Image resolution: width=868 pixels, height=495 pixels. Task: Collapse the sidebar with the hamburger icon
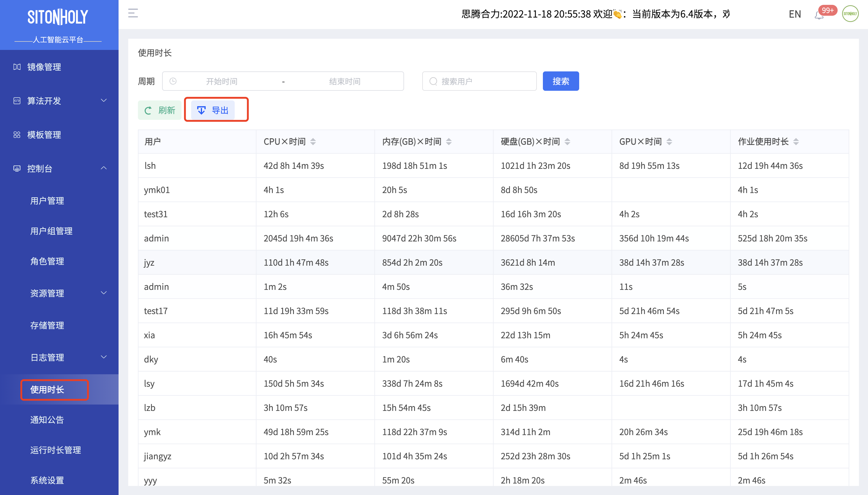[133, 13]
